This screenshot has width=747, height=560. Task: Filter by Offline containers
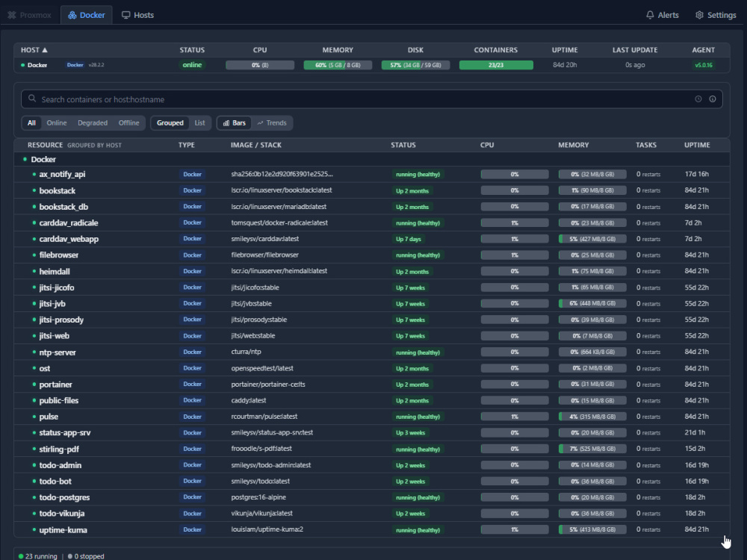128,123
